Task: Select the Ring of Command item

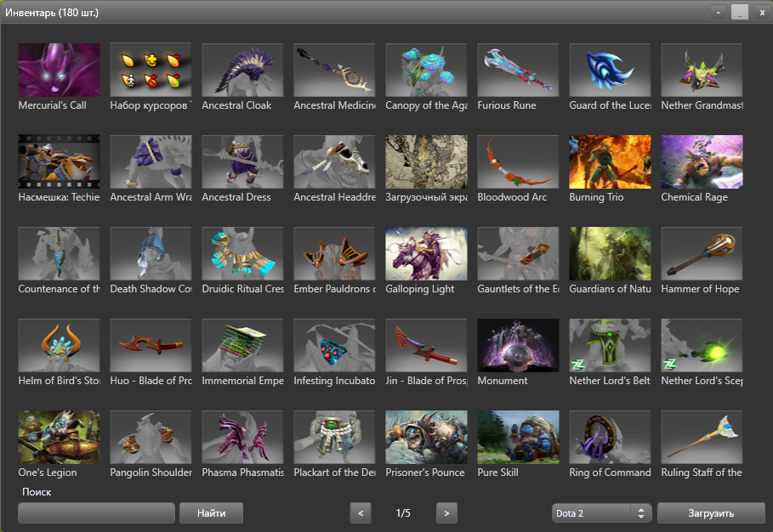Action: click(610, 437)
